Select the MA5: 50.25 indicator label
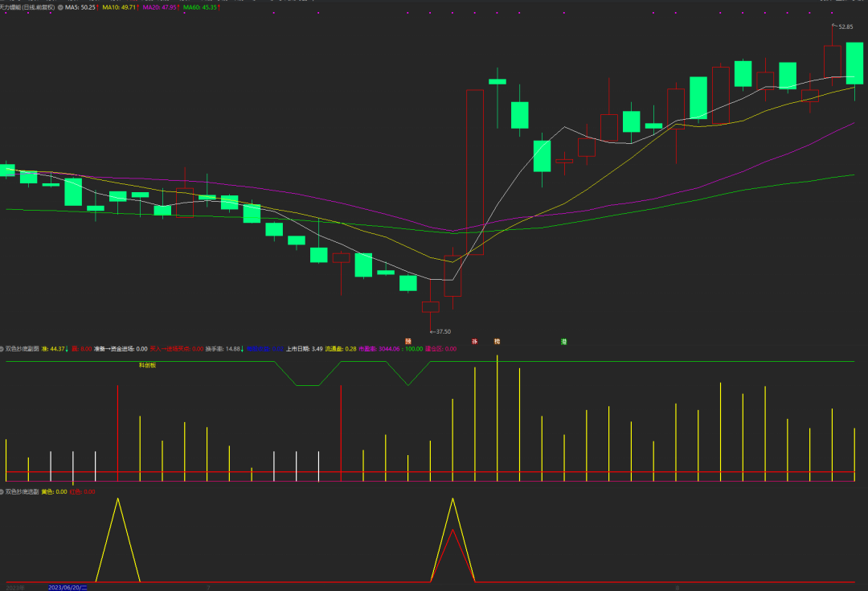 tap(81, 6)
